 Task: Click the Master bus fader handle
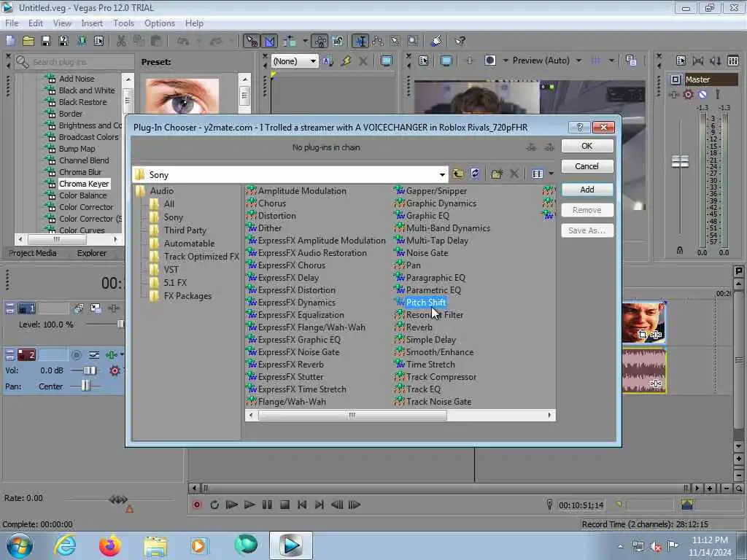point(680,162)
